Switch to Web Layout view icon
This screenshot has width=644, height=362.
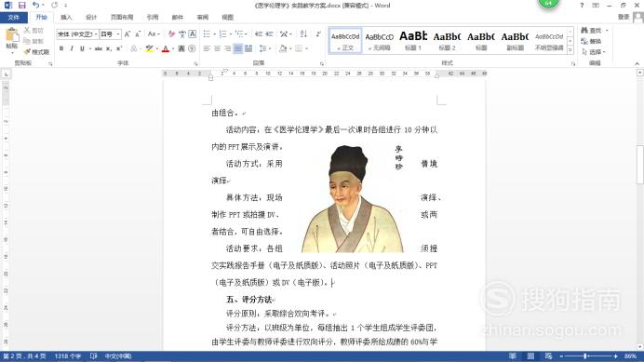[548, 355]
